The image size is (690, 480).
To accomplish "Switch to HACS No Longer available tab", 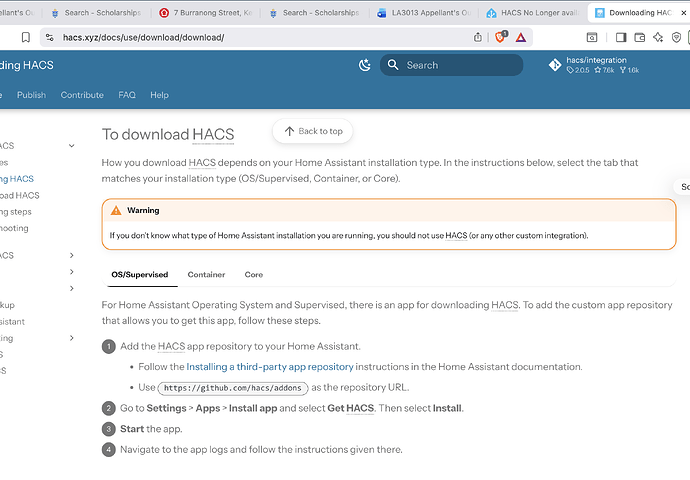I will point(533,13).
